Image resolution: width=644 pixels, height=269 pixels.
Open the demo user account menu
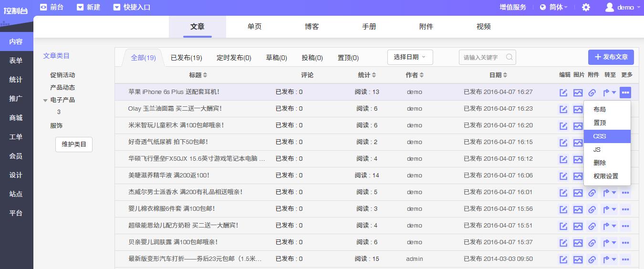(x=623, y=7)
